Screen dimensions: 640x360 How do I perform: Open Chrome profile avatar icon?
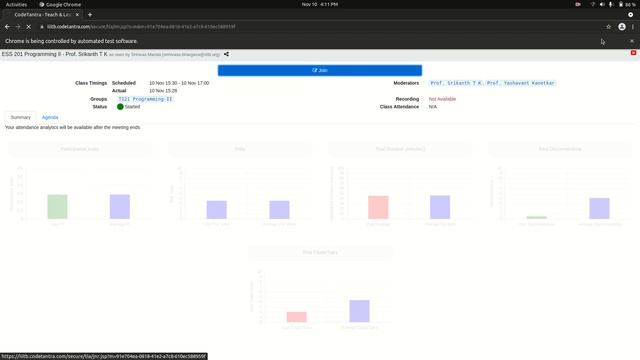[x=622, y=27]
